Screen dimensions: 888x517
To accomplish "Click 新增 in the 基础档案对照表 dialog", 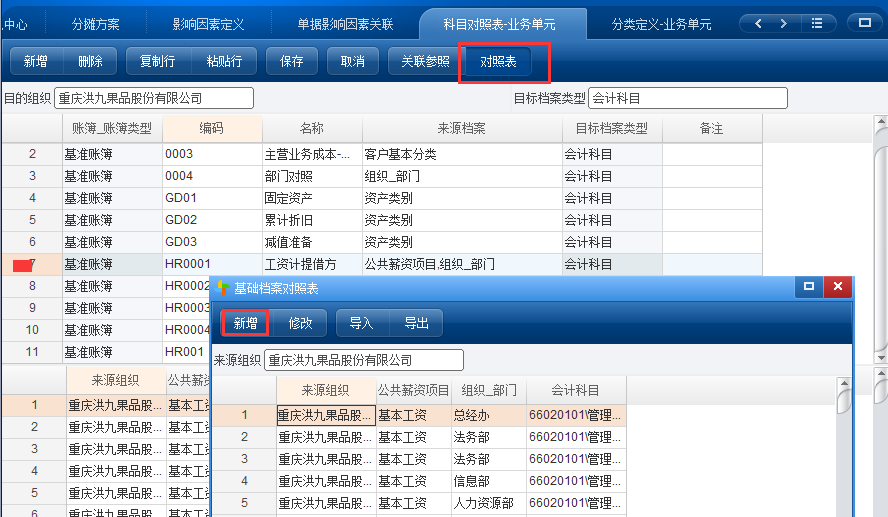I will tap(245, 323).
